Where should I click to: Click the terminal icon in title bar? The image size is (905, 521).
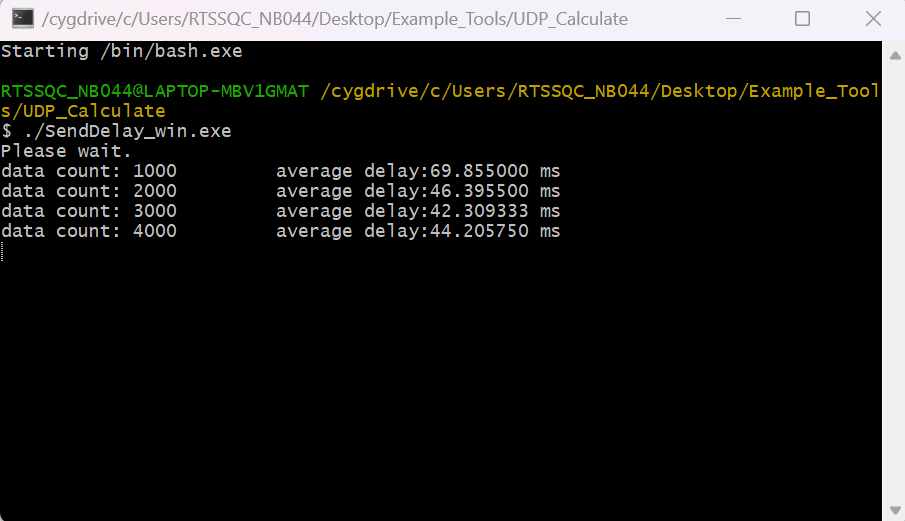click(x=22, y=19)
